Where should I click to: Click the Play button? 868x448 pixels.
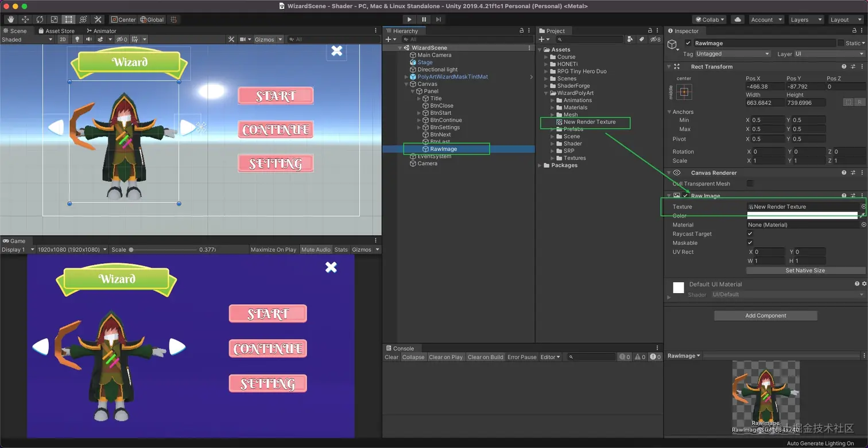pyautogui.click(x=409, y=20)
